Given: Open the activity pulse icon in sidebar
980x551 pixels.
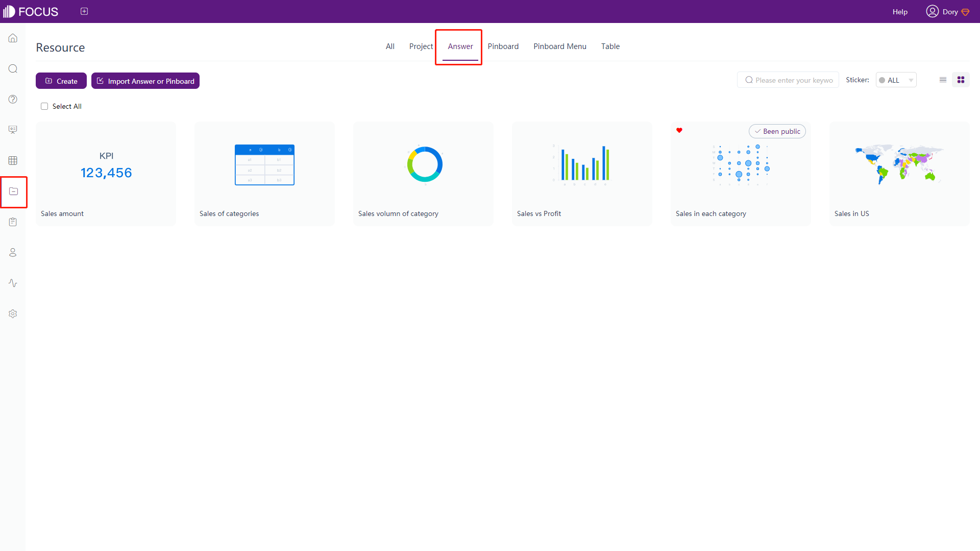Looking at the screenshot, I should (13, 283).
